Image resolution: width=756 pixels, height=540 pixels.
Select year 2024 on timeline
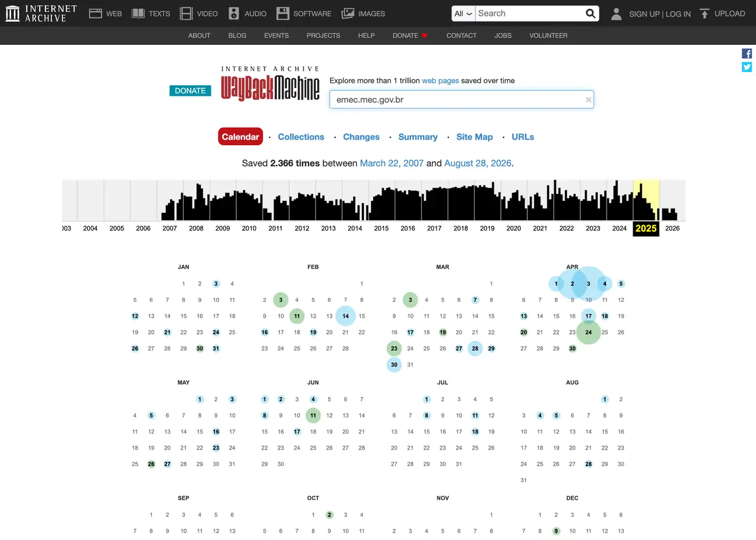coord(620,228)
